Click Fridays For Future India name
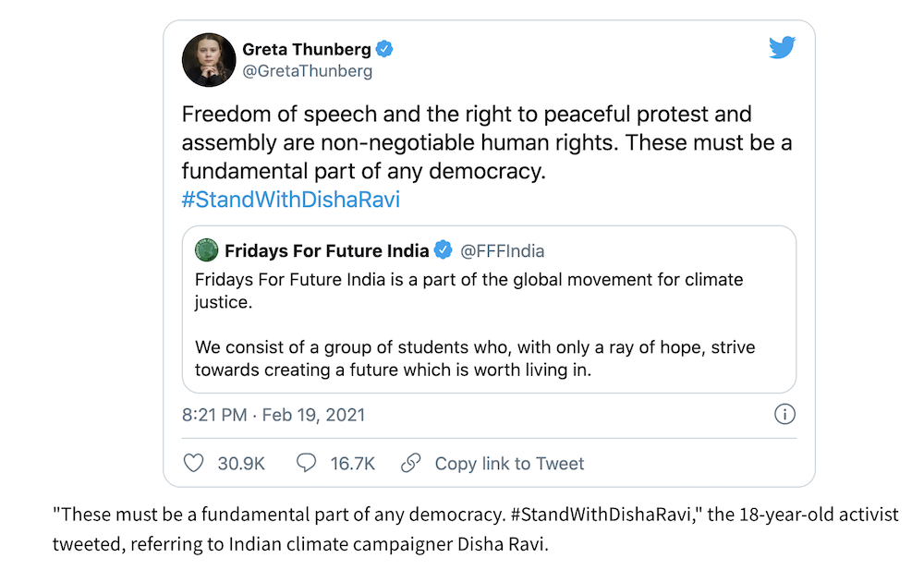Image resolution: width=924 pixels, height=582 pixels. [326, 251]
